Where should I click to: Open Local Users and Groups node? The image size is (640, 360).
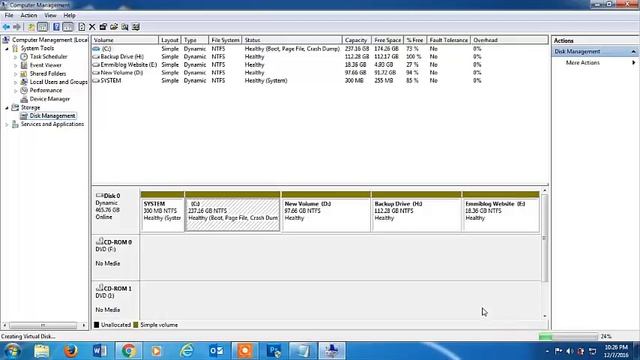tap(58, 82)
